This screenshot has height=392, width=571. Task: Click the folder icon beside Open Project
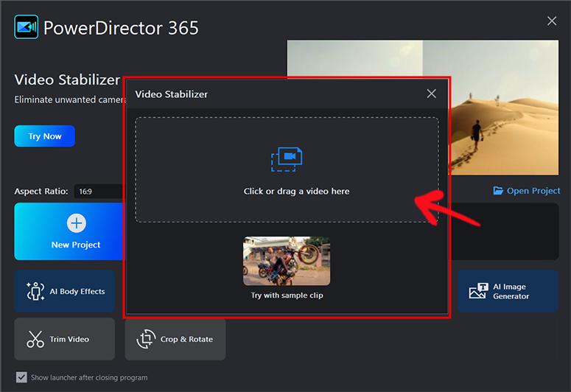point(498,191)
